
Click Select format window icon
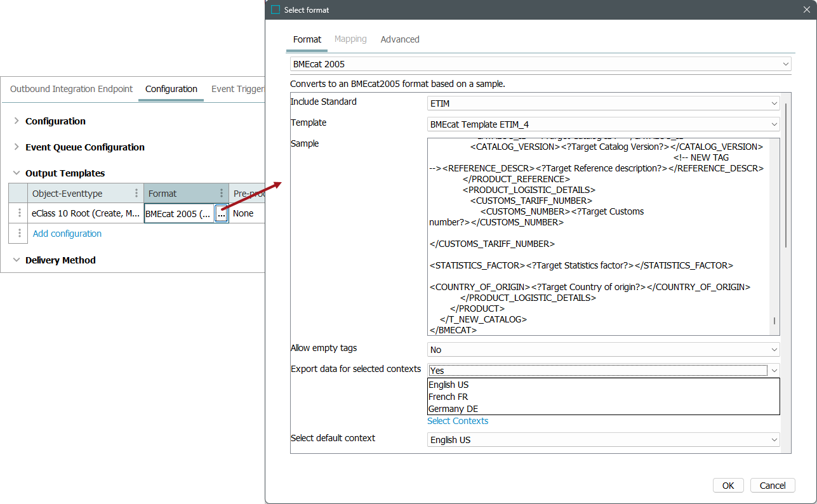tap(276, 10)
